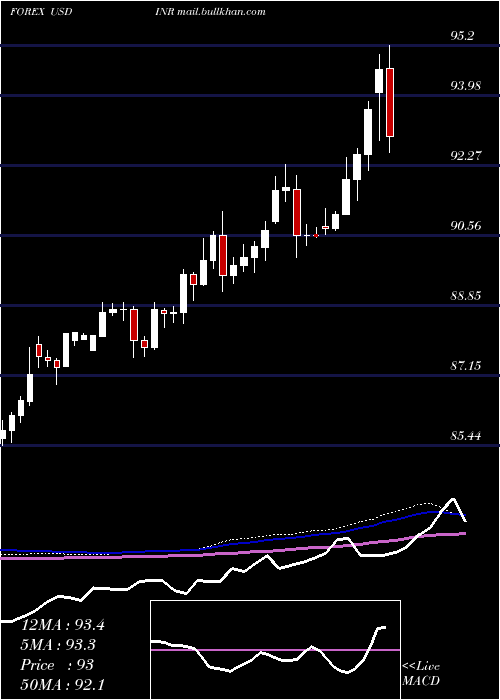Click the 12MA : 93.4 readout

click(62, 625)
